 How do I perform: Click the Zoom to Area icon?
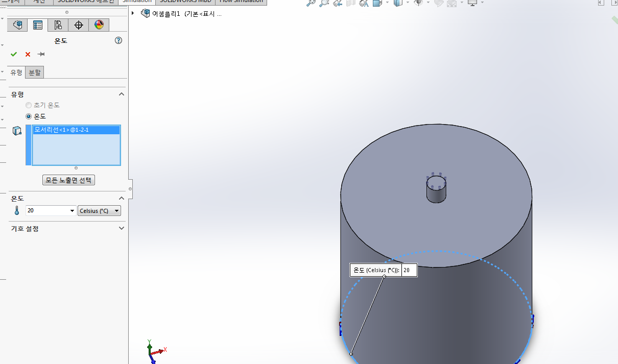(x=324, y=3)
